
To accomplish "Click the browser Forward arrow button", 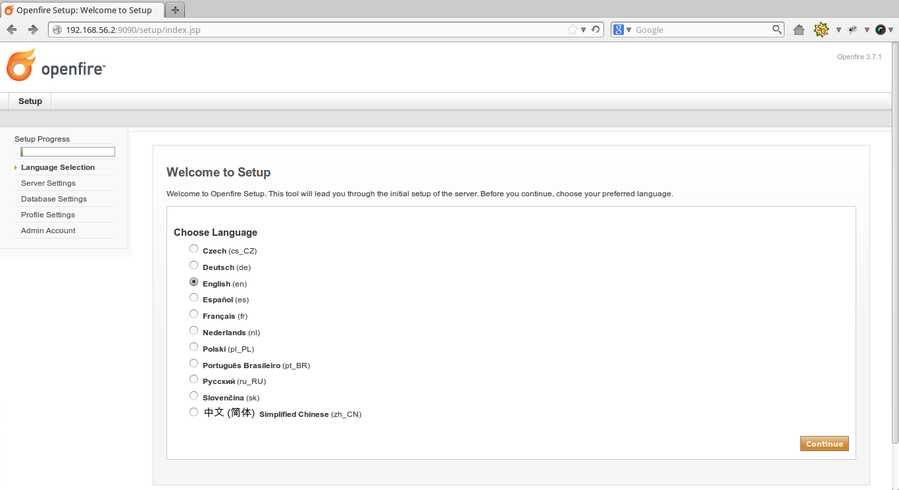I will pyautogui.click(x=33, y=29).
